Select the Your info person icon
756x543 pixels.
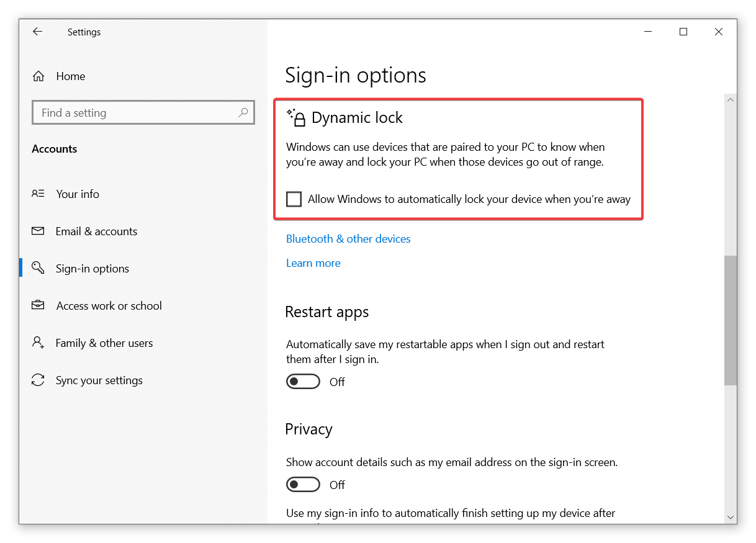click(x=38, y=194)
